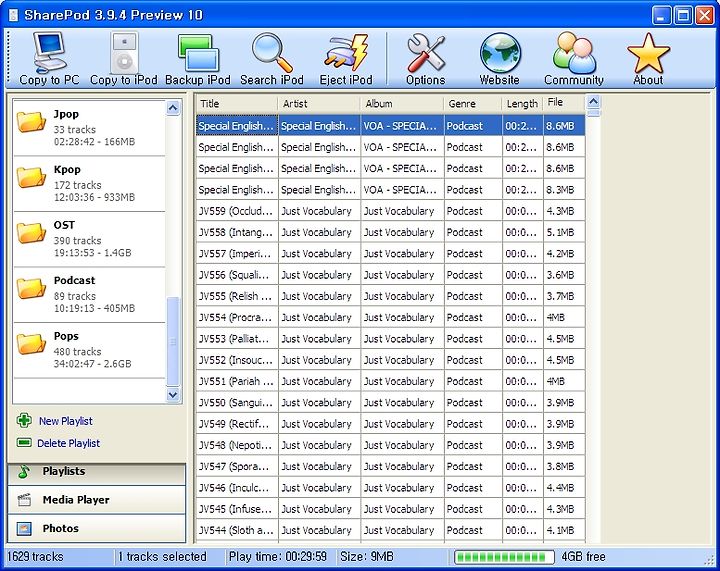This screenshot has height=571, width=720.
Task: Click the Play time 00:29:59 status text
Action: coord(278,557)
